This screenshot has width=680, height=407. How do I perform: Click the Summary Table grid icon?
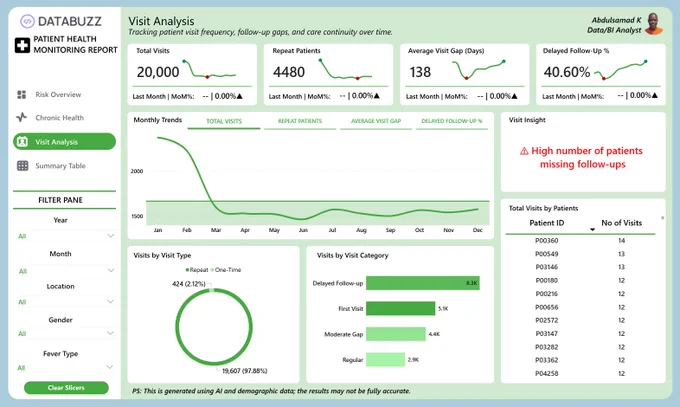tap(23, 166)
